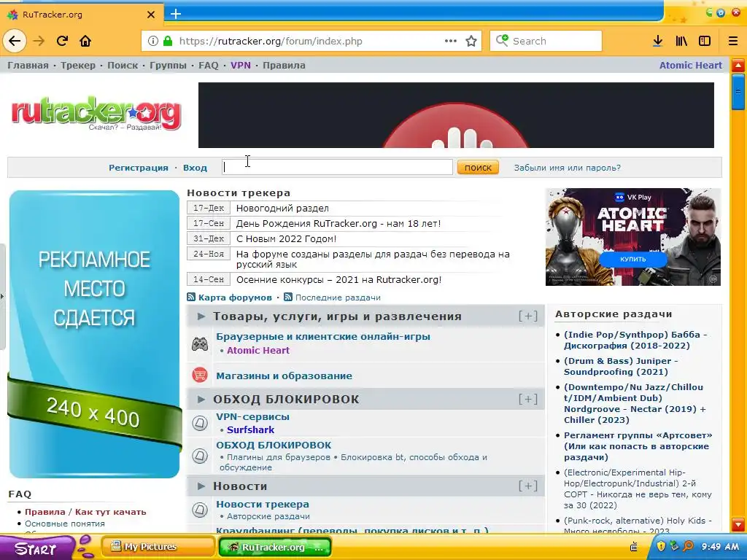The image size is (747, 560).
Task: Click the Регистрация link
Action: tap(138, 168)
